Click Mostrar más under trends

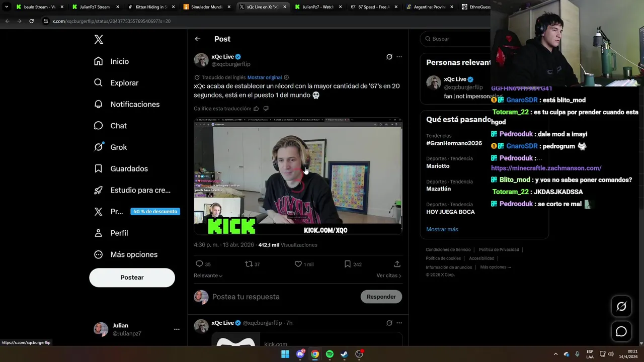pyautogui.click(x=442, y=229)
